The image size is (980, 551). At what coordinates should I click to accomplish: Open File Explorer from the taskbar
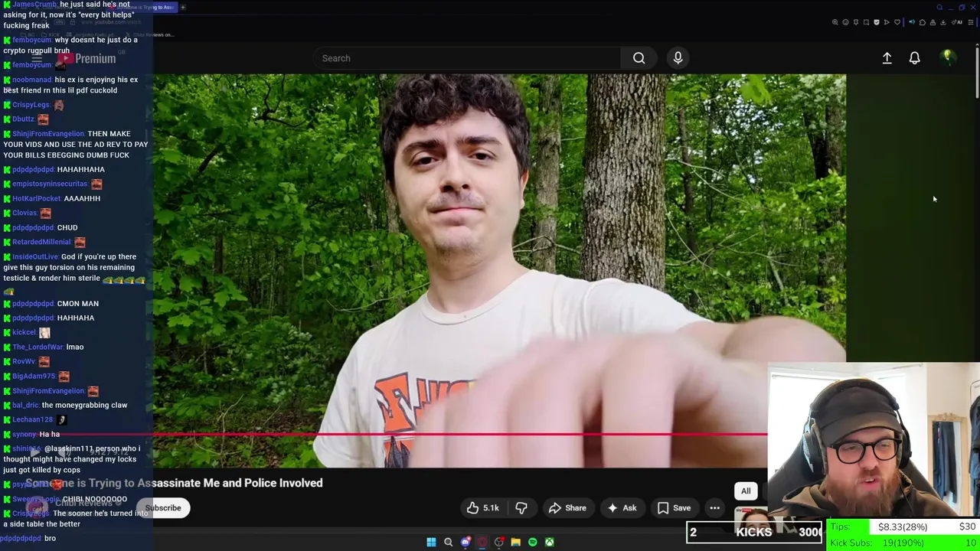click(x=515, y=543)
